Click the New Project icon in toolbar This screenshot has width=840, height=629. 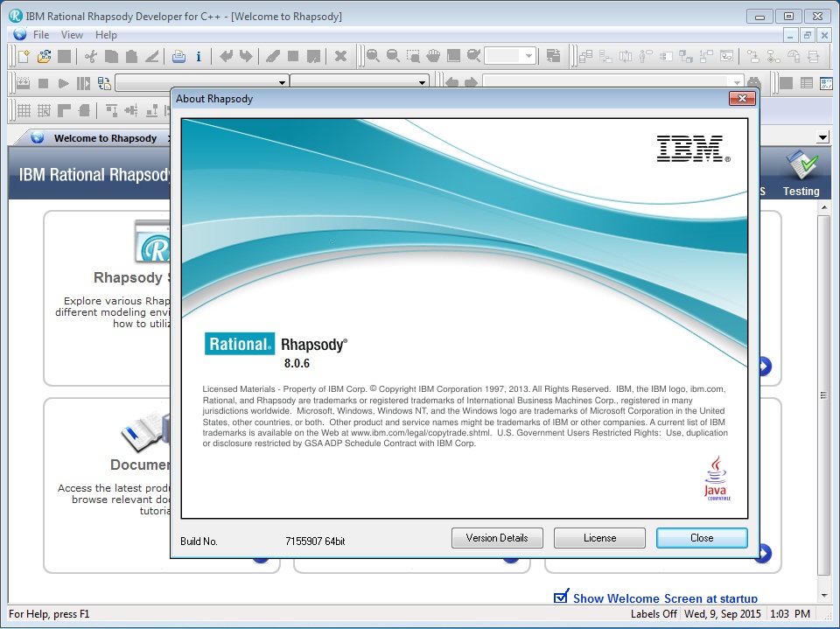pos(24,56)
